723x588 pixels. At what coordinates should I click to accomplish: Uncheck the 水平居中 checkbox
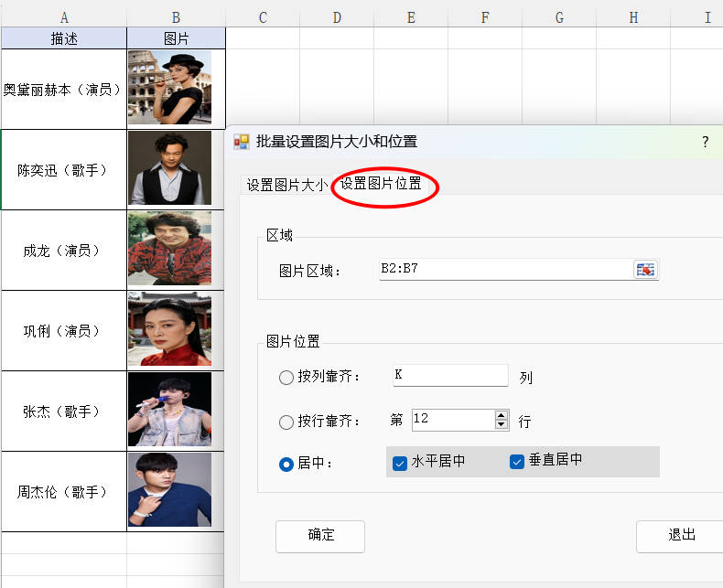click(x=400, y=463)
